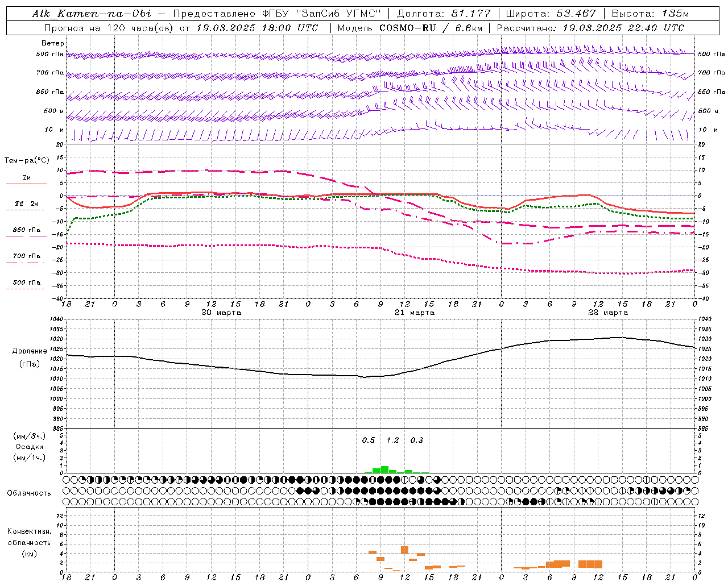Click the 'Прогноз на 120 часа(ов)' forecast header
728x582 pixels.
[109, 28]
